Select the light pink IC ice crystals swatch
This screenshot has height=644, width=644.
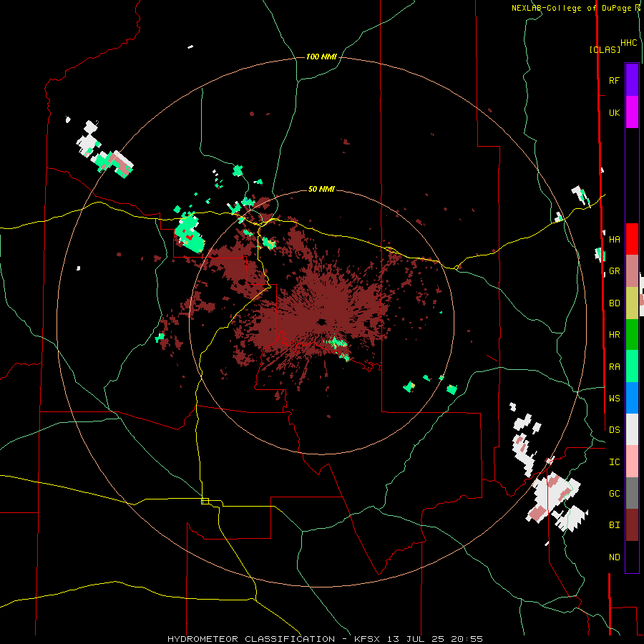(632, 462)
